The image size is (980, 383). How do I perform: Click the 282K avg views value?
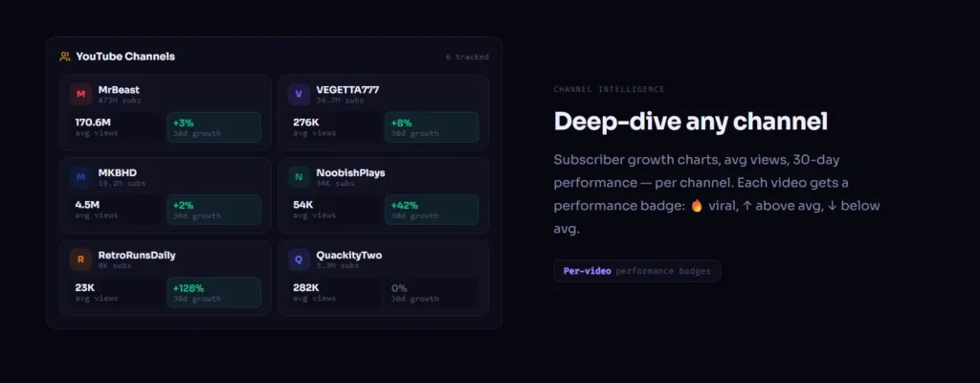306,288
